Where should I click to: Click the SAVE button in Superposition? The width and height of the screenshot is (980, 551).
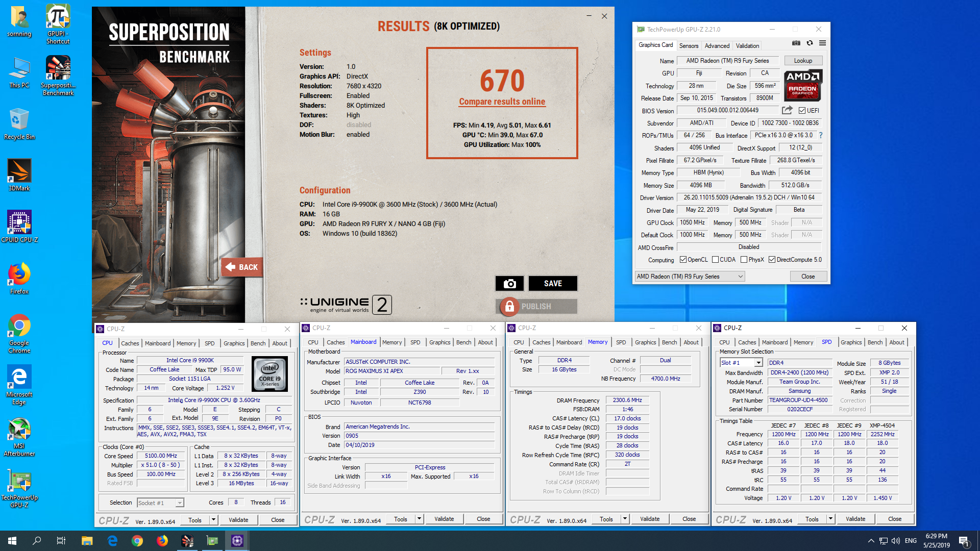tap(553, 284)
